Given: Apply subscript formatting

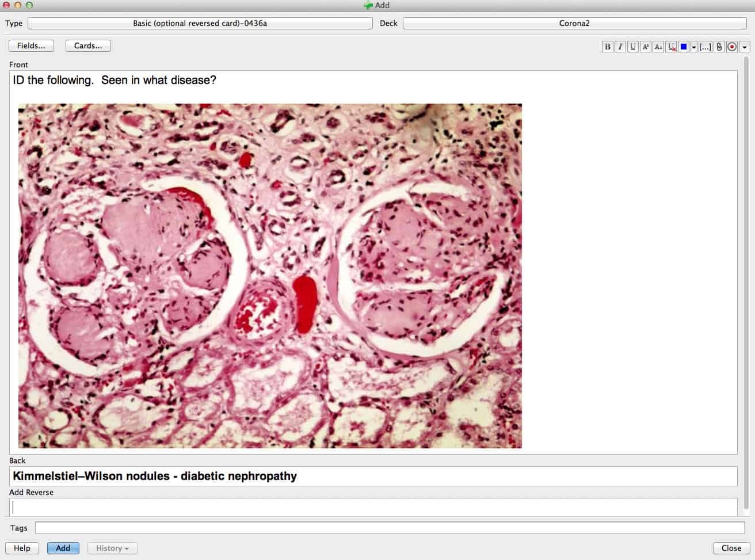Looking at the screenshot, I should pyautogui.click(x=658, y=47).
